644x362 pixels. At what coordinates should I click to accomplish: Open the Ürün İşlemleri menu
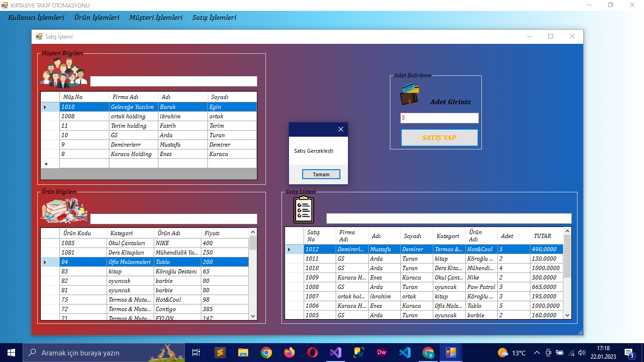tap(97, 17)
